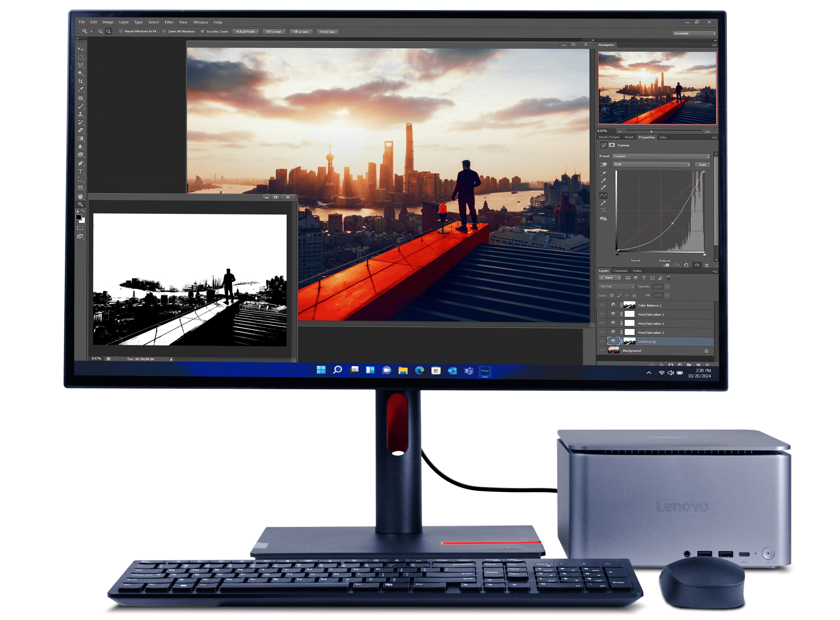Choose the Eraser tool in toolbar
Image resolution: width=840 pixels, height=620 pixels.
pyautogui.click(x=81, y=130)
